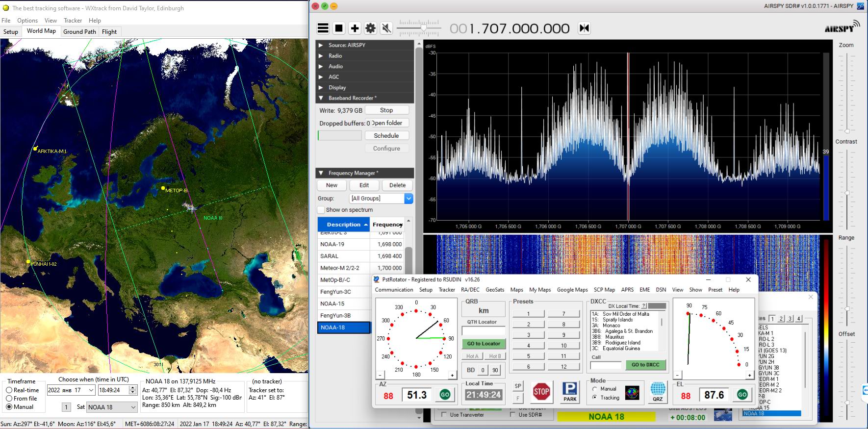Screen dimensions: 868x429
Task: Click New in the Frequency Manager
Action: 332,185
